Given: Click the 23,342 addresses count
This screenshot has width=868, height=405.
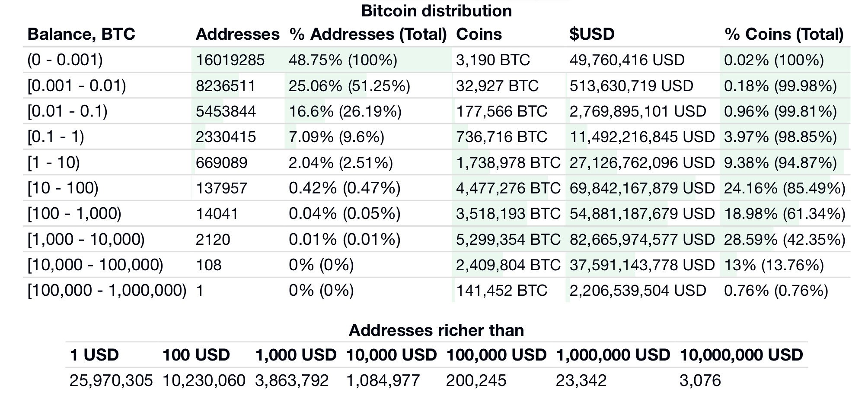Looking at the screenshot, I should [581, 380].
